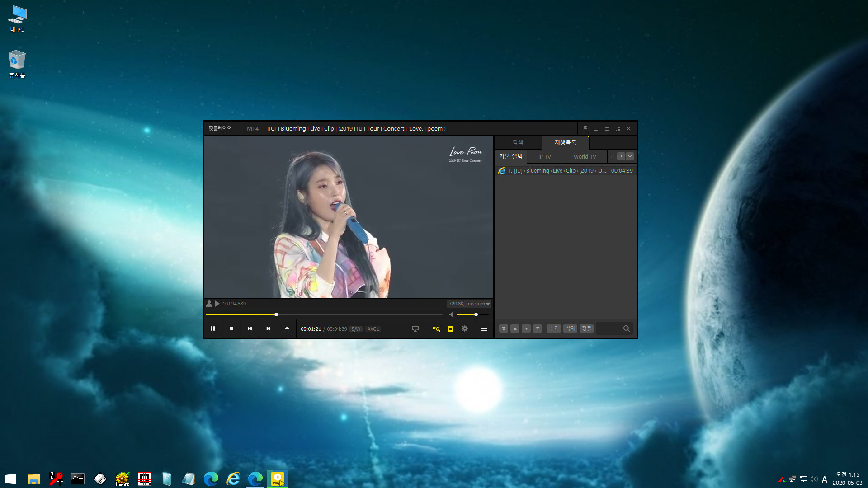Screen dimensions: 868x488
Task: Move playlist item down
Action: pos(526,328)
